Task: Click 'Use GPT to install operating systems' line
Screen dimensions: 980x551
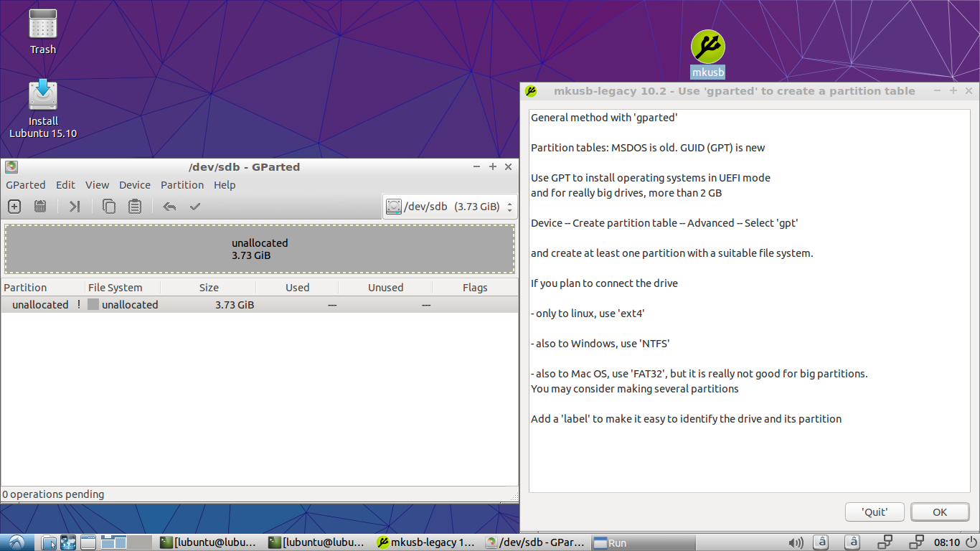Action: click(651, 178)
